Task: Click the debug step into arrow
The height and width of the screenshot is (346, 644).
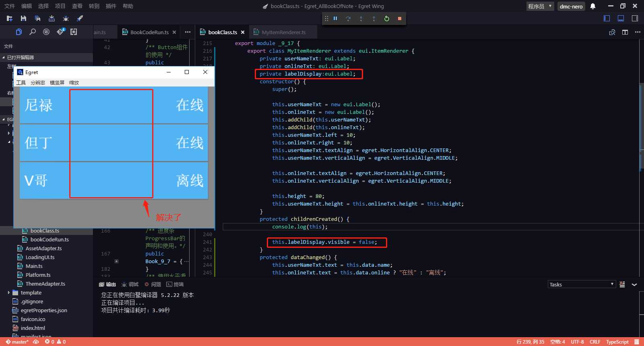Action: [x=361, y=19]
